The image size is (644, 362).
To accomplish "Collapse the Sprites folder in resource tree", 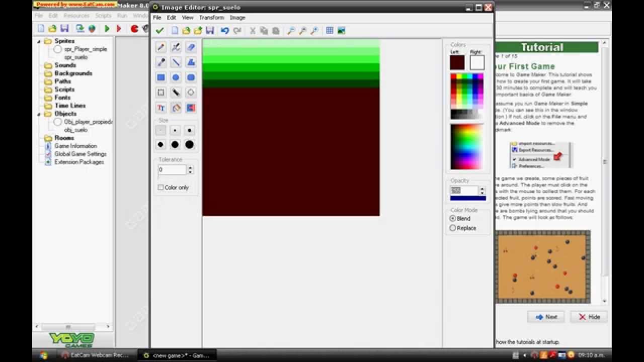I will click(x=39, y=41).
